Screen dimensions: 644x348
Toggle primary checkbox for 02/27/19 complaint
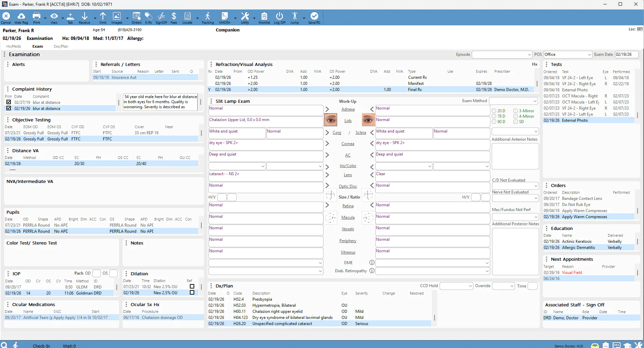(9, 102)
